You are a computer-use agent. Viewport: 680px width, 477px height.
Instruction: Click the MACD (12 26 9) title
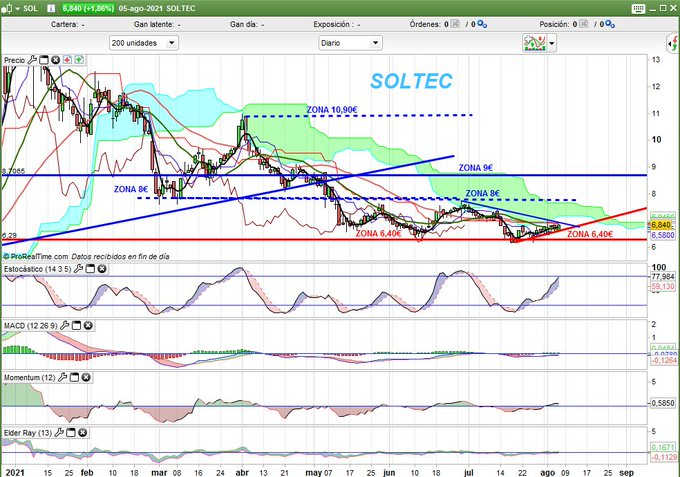[x=30, y=326]
